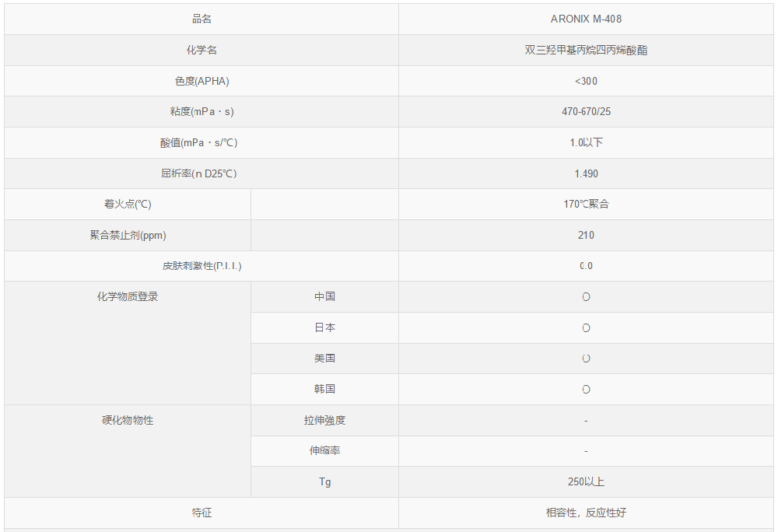Select the 特征 label cell

202,513
